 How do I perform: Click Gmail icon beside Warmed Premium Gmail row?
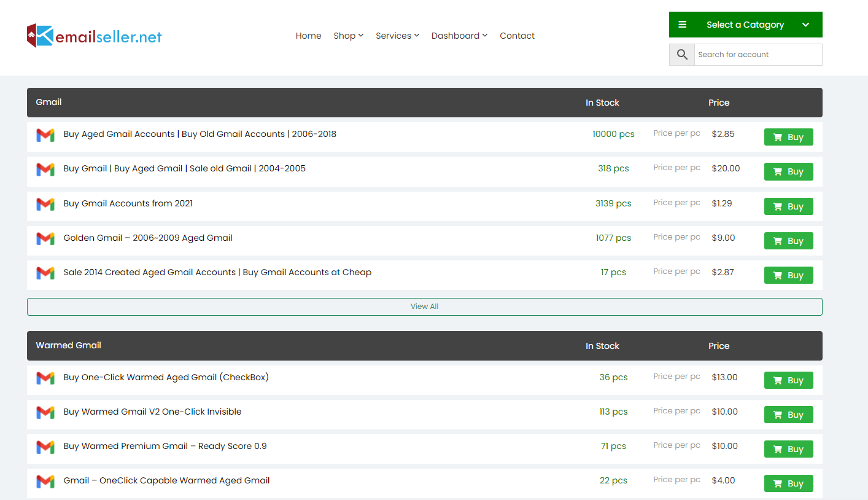point(45,447)
